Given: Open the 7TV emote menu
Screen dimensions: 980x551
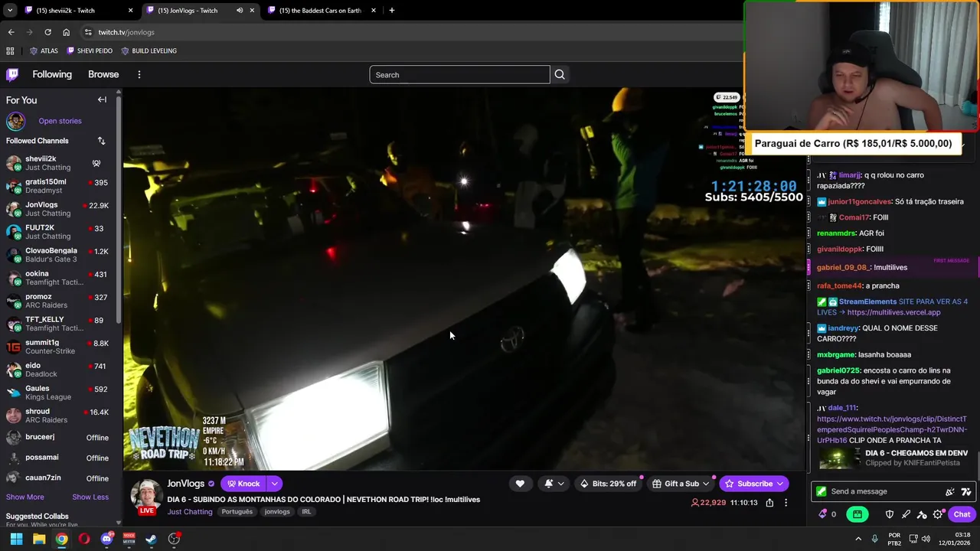Looking at the screenshot, I should 966,492.
